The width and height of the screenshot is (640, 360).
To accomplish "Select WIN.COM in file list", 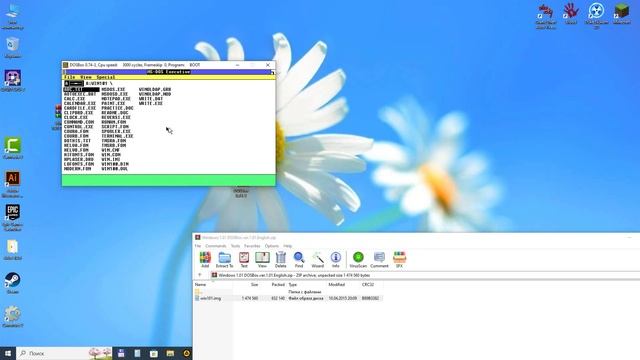I will (x=111, y=155).
